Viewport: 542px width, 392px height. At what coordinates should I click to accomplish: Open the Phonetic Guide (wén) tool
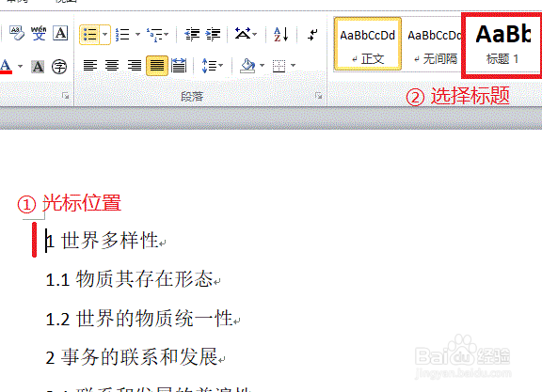pos(39,34)
